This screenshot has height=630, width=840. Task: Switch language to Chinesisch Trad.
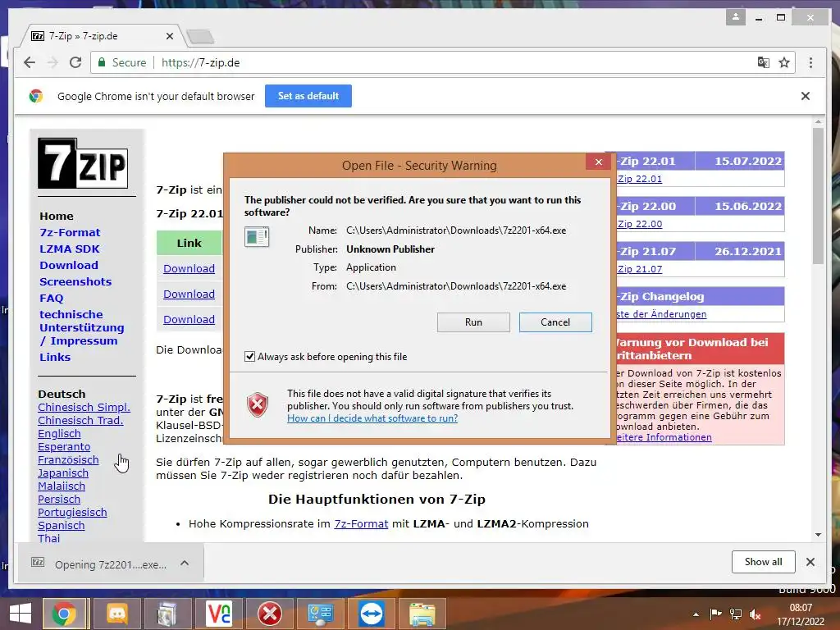pyautogui.click(x=80, y=421)
